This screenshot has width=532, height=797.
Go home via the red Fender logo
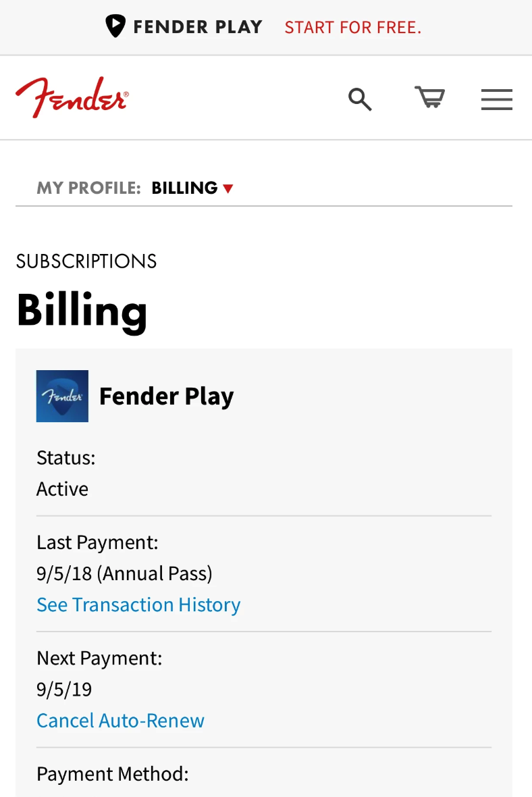(72, 97)
